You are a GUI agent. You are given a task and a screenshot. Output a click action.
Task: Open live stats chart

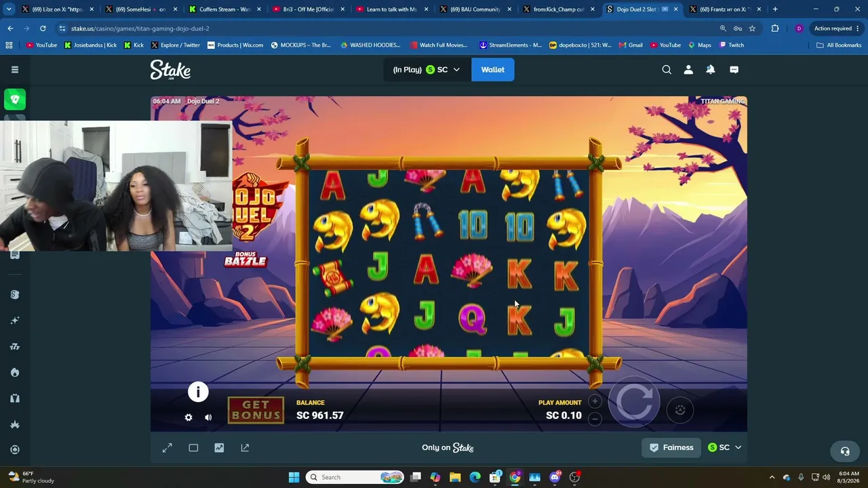(x=219, y=448)
